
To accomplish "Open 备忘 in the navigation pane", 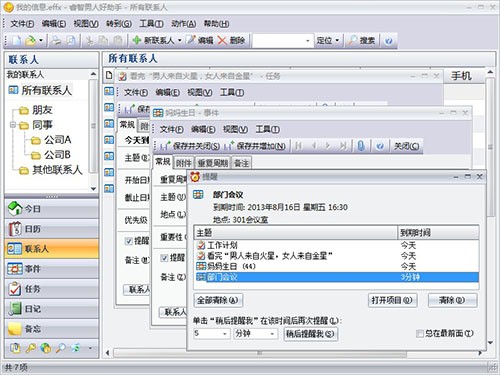I will point(52,329).
